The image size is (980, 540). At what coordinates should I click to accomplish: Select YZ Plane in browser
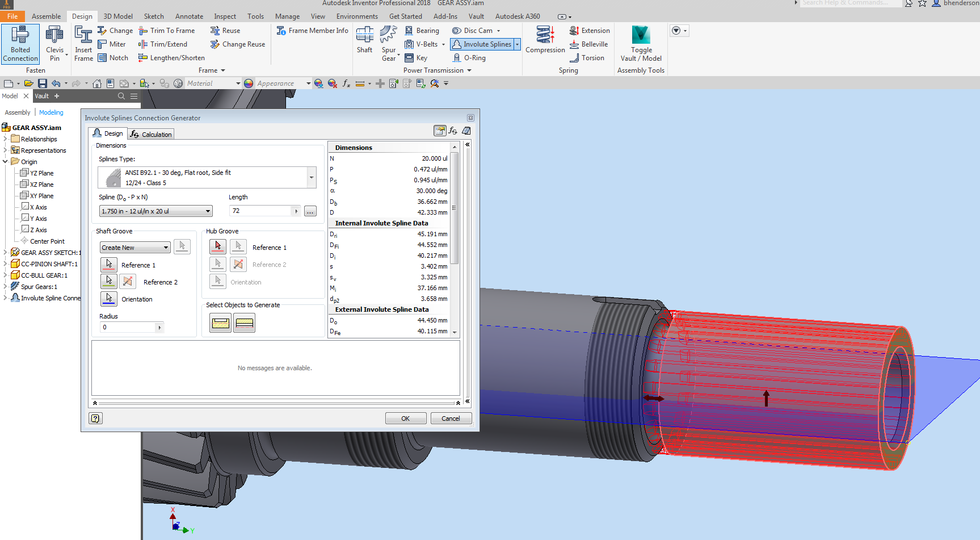(41, 173)
